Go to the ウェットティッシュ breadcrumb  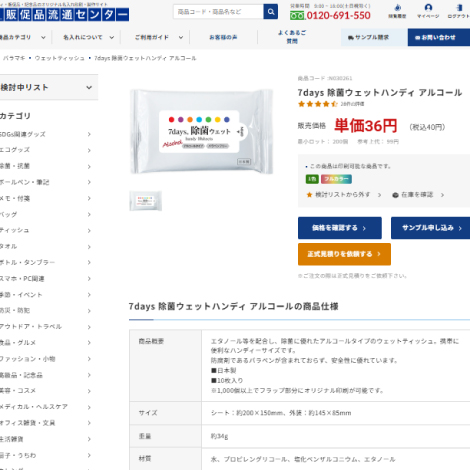coord(59,58)
